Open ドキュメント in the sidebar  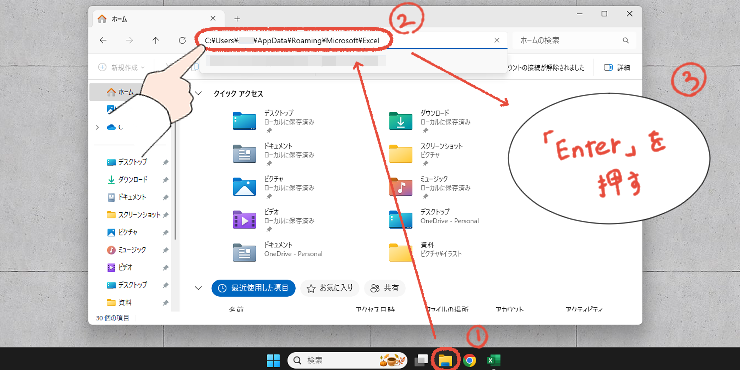[132, 197]
